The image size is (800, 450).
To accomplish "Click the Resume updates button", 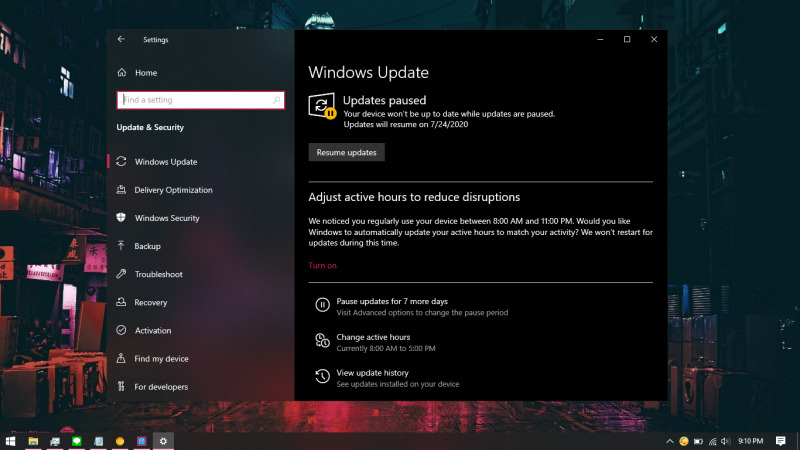I will click(346, 153).
